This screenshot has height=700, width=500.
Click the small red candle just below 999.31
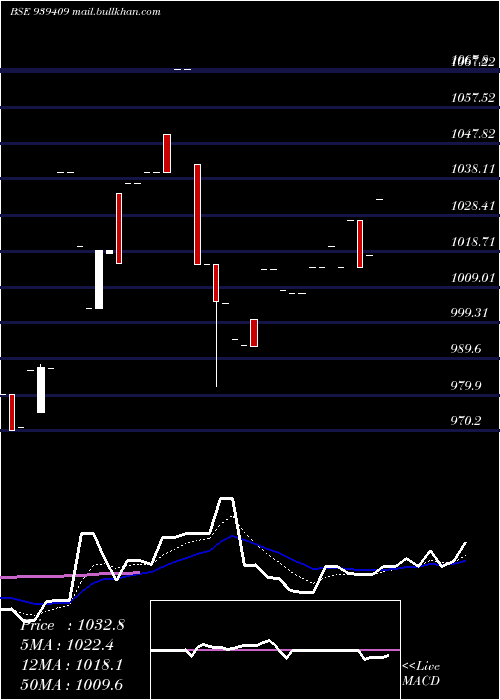point(254,333)
